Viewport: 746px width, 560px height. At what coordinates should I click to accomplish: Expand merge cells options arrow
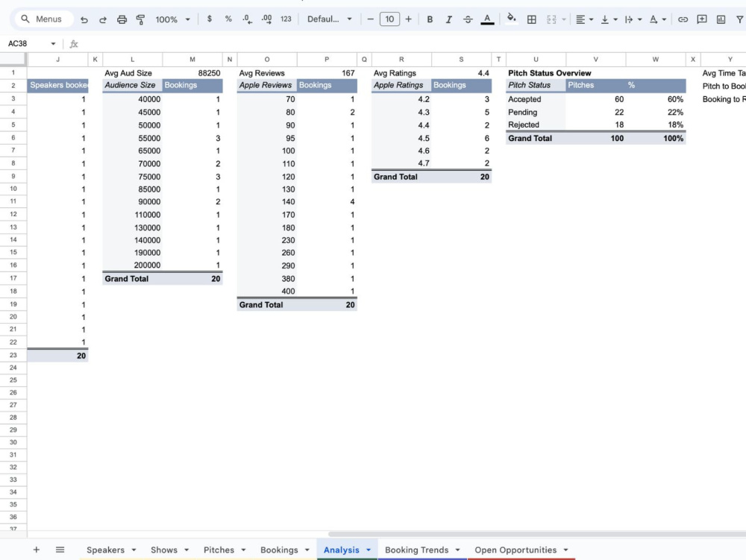click(564, 19)
